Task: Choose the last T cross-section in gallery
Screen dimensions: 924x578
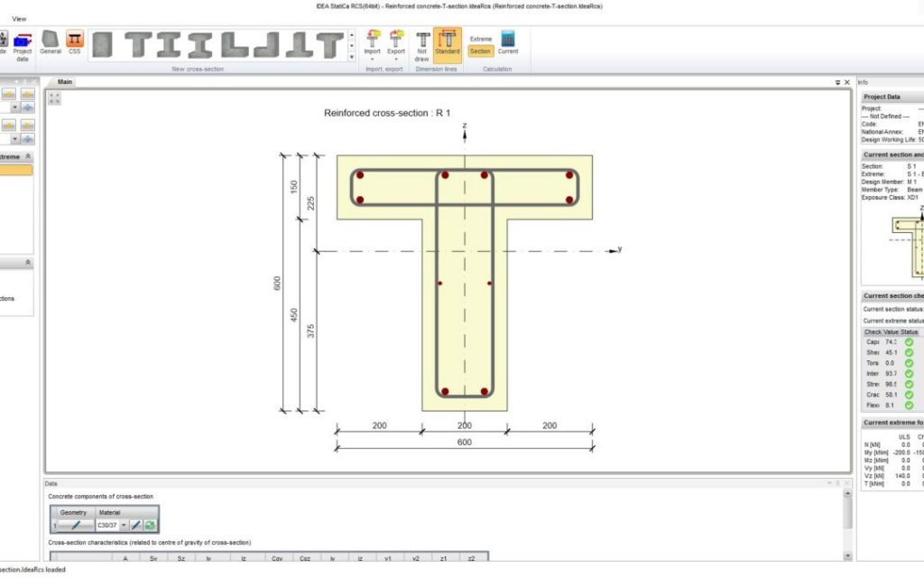Action: pos(330,45)
